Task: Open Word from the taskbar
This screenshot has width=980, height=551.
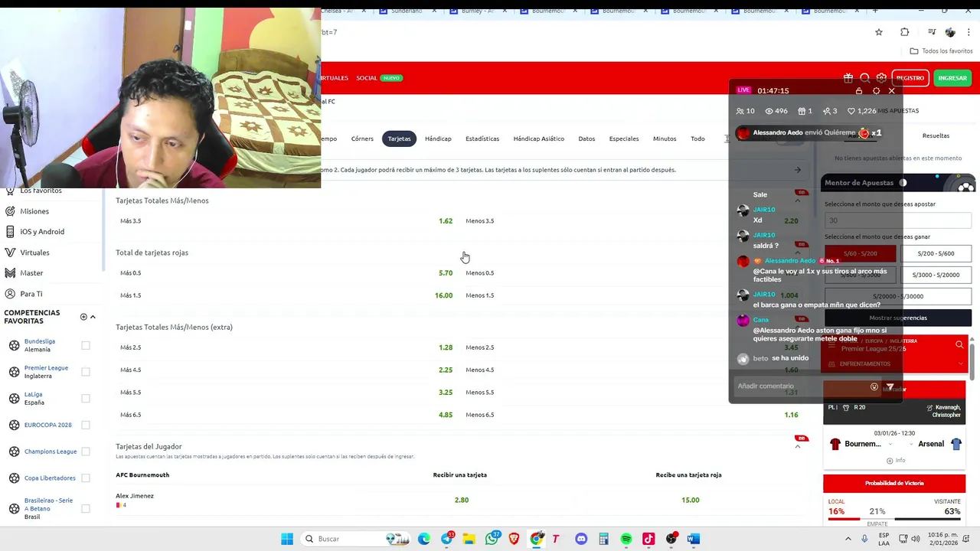Action: (694, 539)
